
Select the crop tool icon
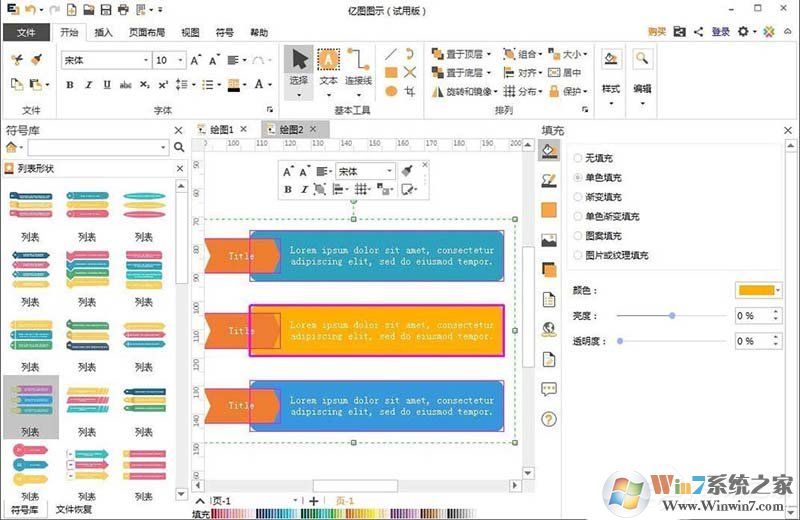tap(409, 91)
